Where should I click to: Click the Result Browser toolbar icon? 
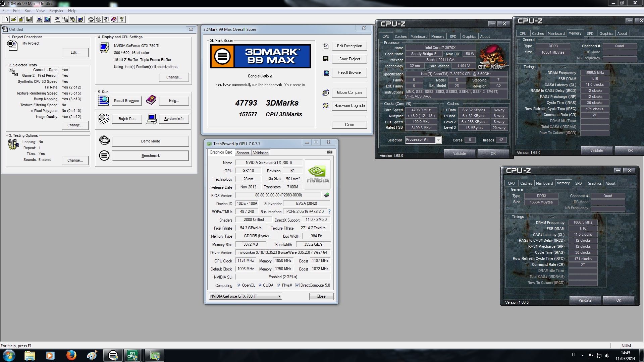click(x=47, y=19)
